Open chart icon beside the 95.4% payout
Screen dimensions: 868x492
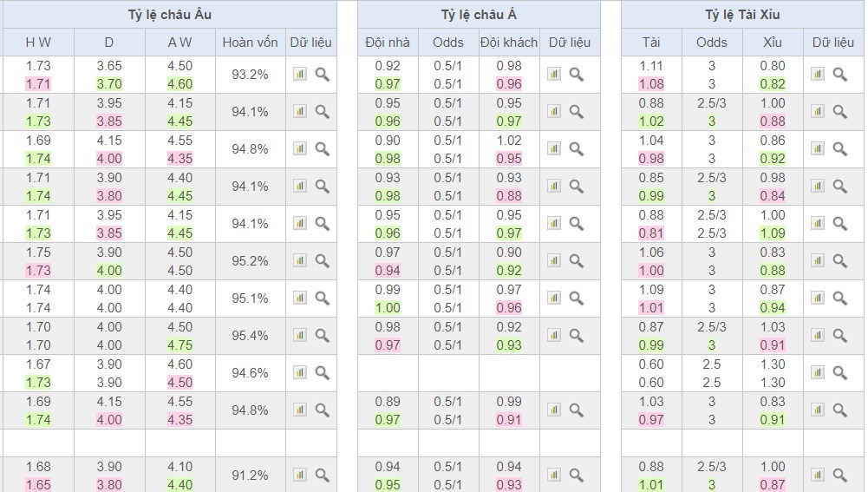tap(300, 335)
